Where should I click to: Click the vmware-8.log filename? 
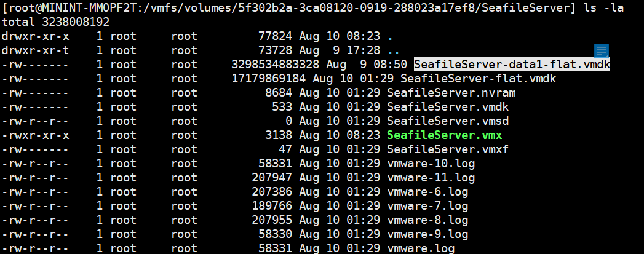click(427, 220)
